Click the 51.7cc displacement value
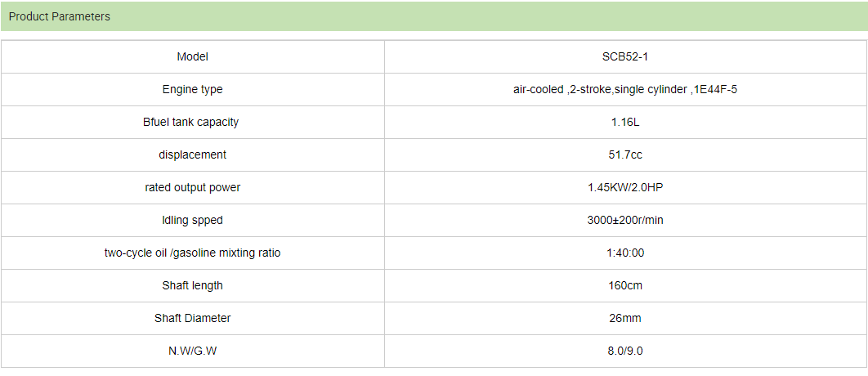The image size is (868, 376). 624,155
